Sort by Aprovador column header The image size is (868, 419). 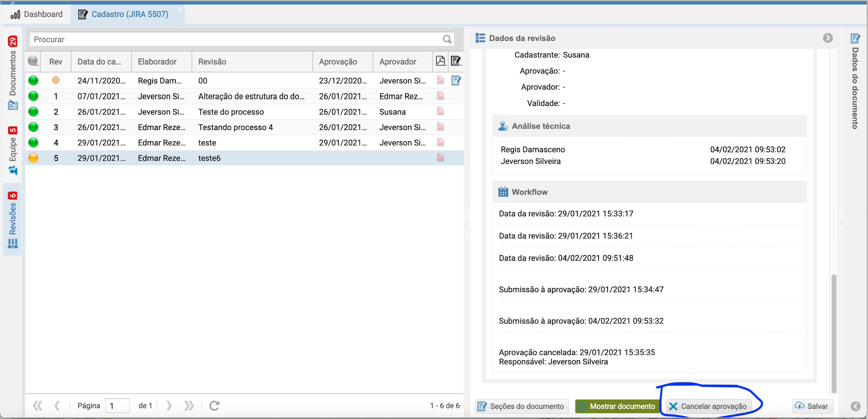402,61
